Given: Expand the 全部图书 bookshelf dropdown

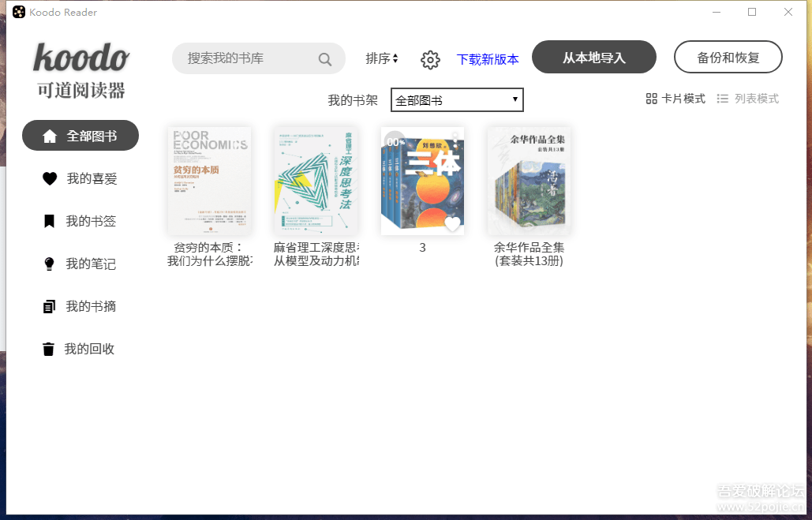Looking at the screenshot, I should pos(457,100).
